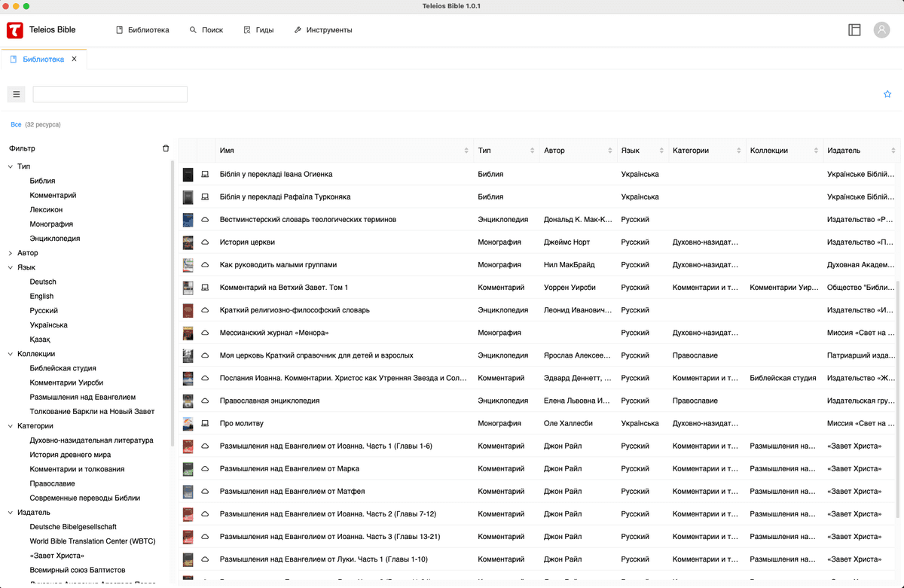Close the Библиотека tab
Viewport: 904px width, 588px height.
pos(74,59)
